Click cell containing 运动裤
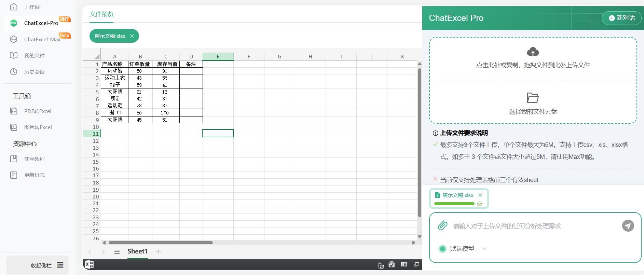 click(x=115, y=71)
